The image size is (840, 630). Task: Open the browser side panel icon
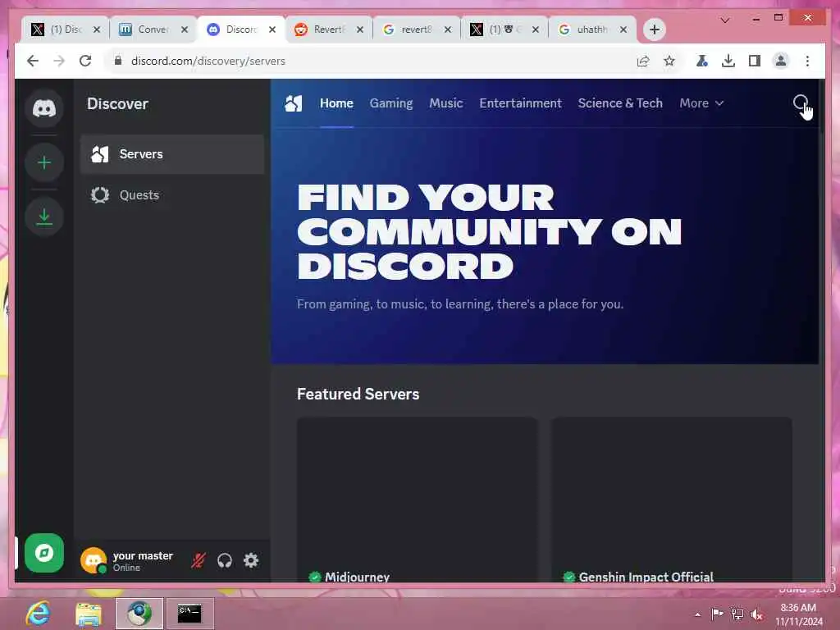(x=755, y=61)
